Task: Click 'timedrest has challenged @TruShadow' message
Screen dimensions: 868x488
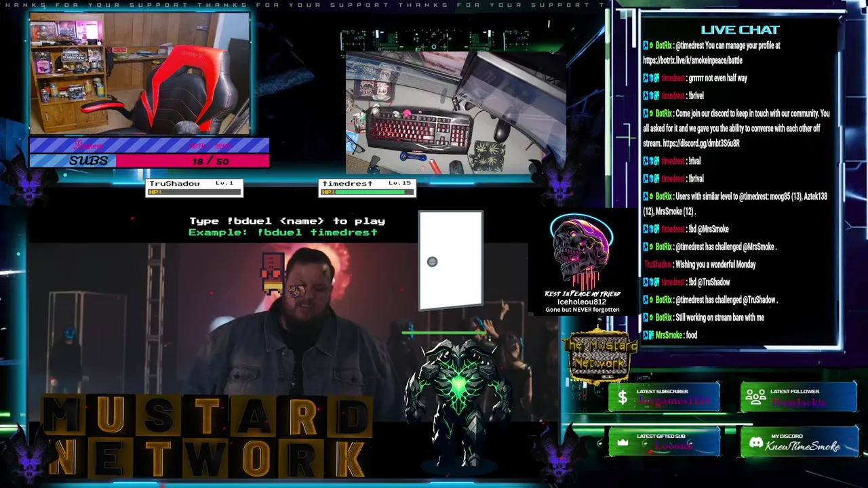Action: click(x=726, y=300)
